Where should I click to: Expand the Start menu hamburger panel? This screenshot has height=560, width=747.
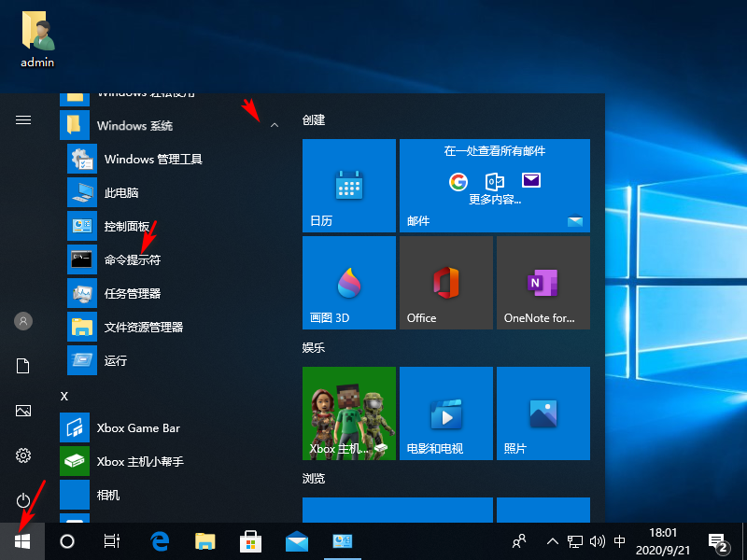(22, 120)
